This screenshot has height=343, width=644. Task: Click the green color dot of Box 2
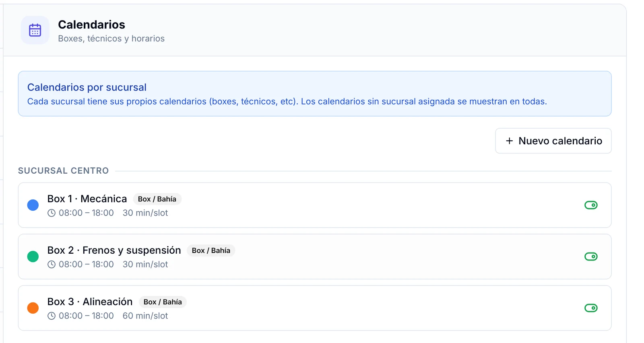tap(33, 257)
